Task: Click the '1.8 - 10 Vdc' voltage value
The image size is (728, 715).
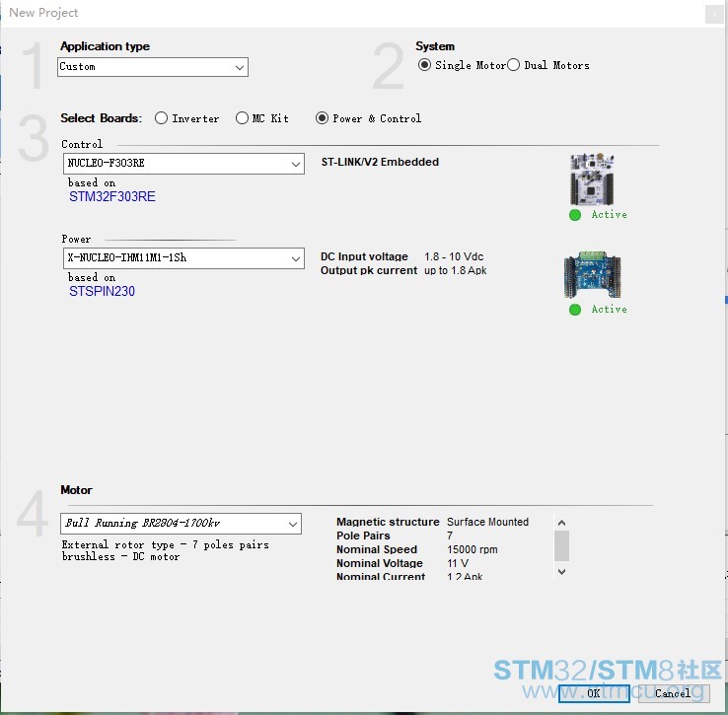Action: pos(454,256)
